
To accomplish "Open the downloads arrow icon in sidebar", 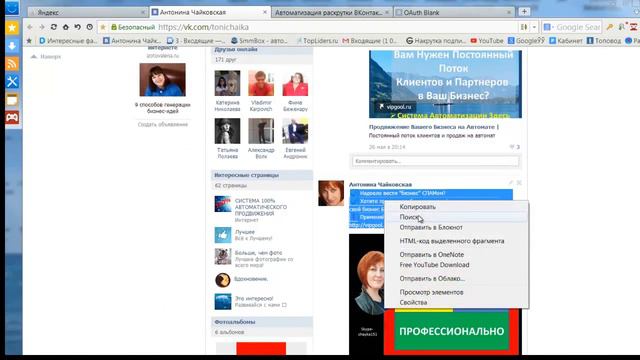I will tap(12, 46).
